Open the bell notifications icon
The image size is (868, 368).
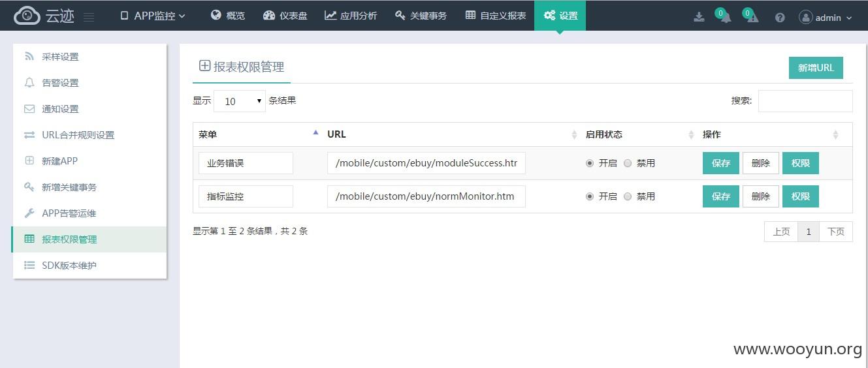click(726, 18)
